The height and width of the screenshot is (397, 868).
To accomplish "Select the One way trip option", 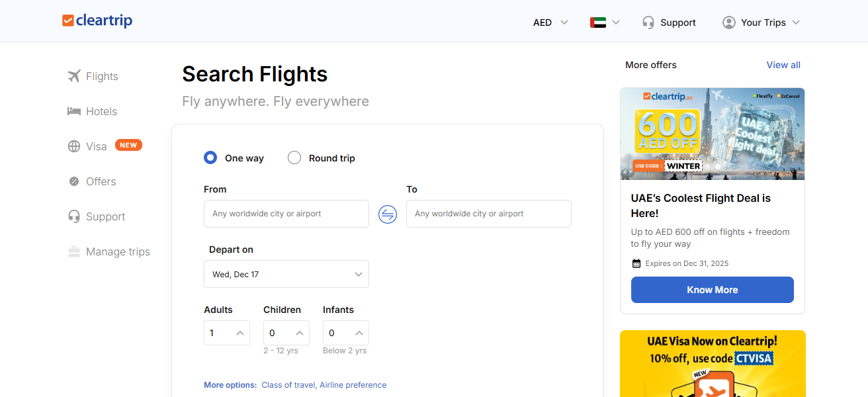I will pyautogui.click(x=210, y=157).
